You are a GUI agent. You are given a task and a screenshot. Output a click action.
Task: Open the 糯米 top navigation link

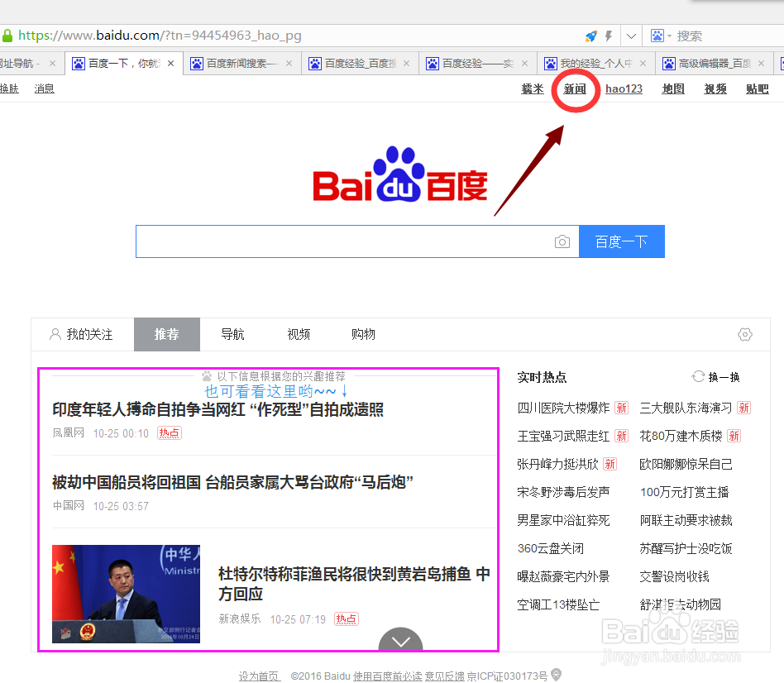tap(532, 89)
